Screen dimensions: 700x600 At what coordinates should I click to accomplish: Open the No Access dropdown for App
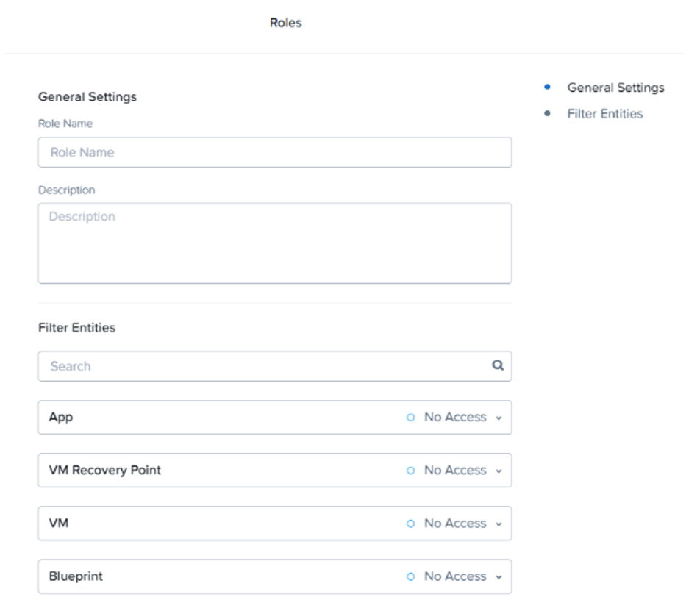pos(455,417)
